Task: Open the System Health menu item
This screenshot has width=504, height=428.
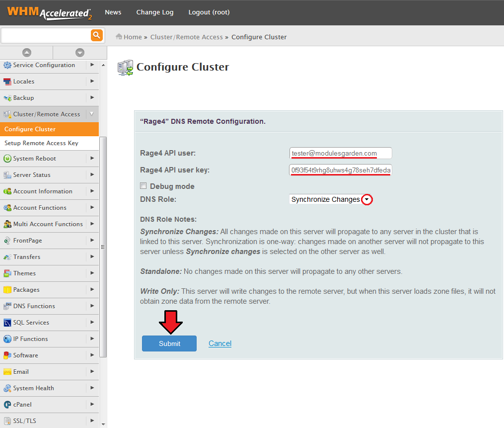Action: 33,388
